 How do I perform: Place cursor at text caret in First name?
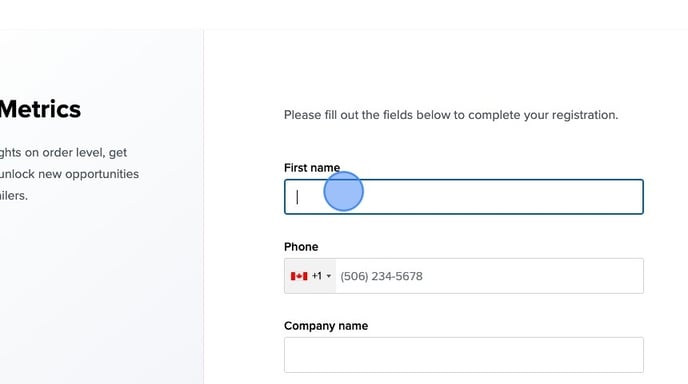pyautogui.click(x=297, y=197)
